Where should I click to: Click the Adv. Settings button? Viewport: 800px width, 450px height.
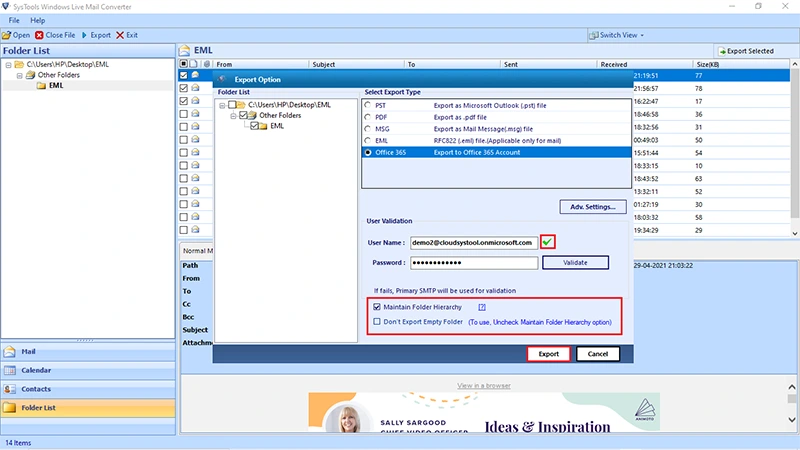click(x=593, y=207)
